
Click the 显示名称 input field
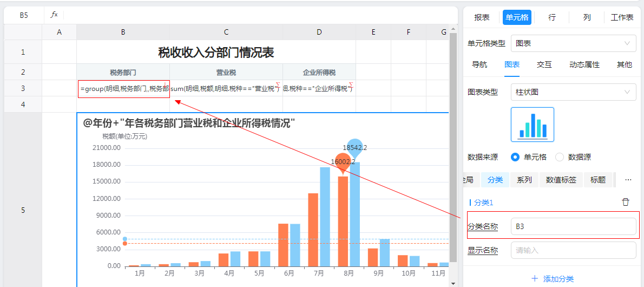pos(573,250)
